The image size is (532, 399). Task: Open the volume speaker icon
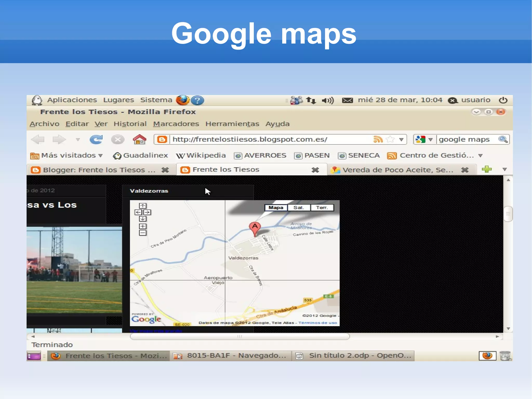[x=328, y=100]
